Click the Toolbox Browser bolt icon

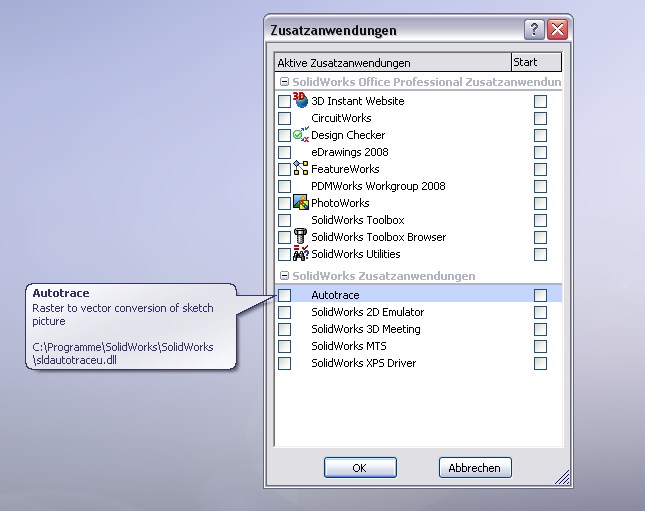(301, 236)
